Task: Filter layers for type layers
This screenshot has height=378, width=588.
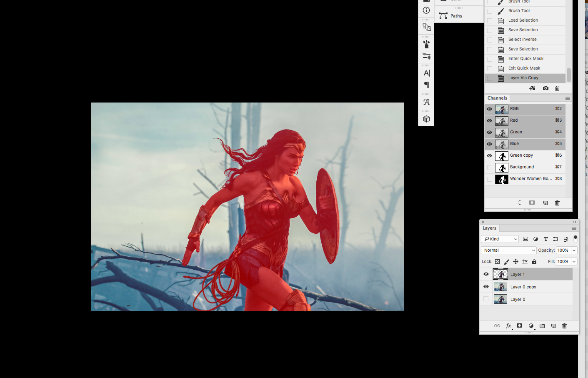Action: pyautogui.click(x=545, y=239)
